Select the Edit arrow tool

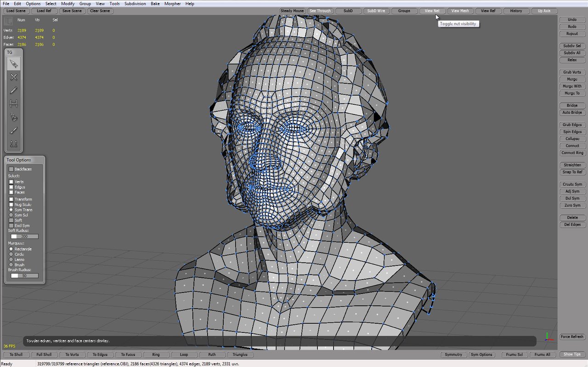point(14,64)
